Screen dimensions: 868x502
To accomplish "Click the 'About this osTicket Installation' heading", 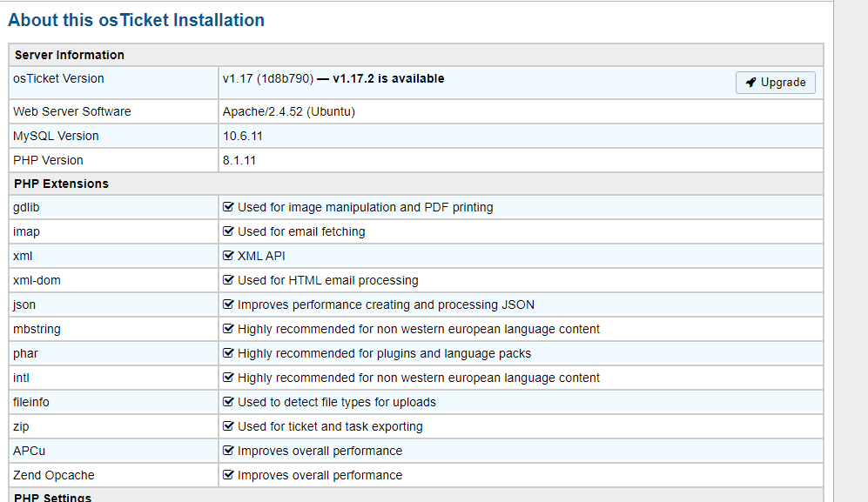I will (x=137, y=19).
